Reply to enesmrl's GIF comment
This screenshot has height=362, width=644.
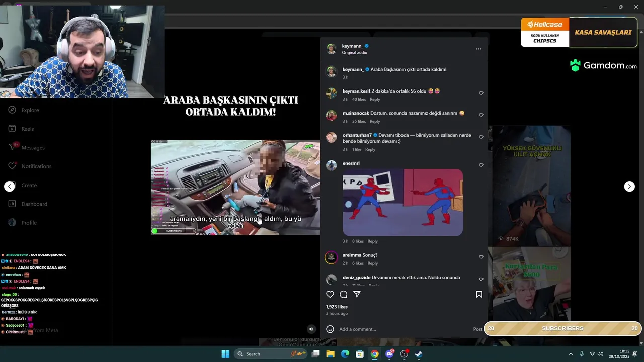point(372,241)
